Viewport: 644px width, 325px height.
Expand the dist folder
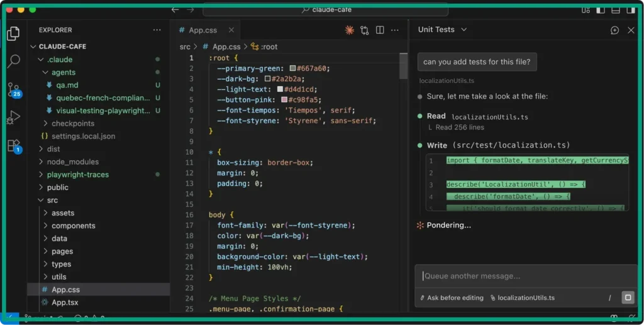tap(41, 149)
